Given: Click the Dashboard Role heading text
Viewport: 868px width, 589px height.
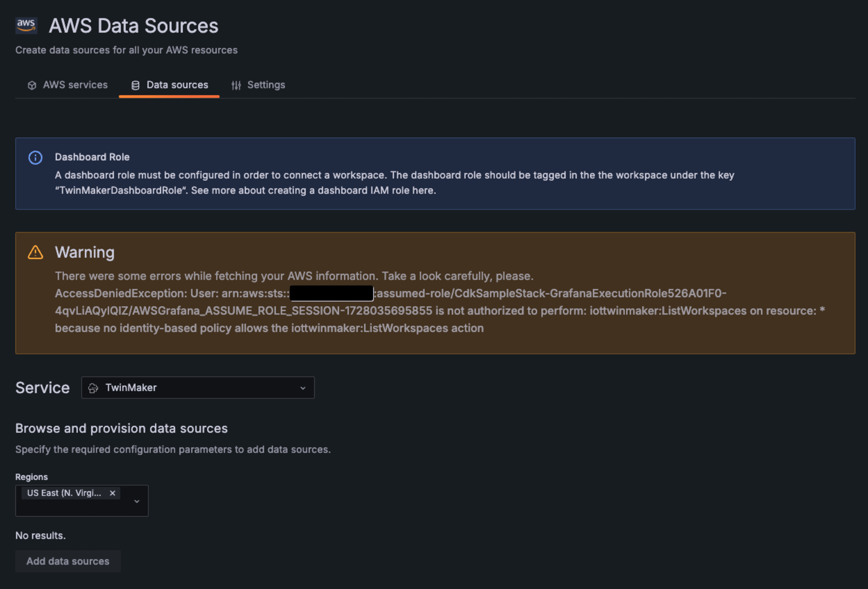Looking at the screenshot, I should [92, 157].
